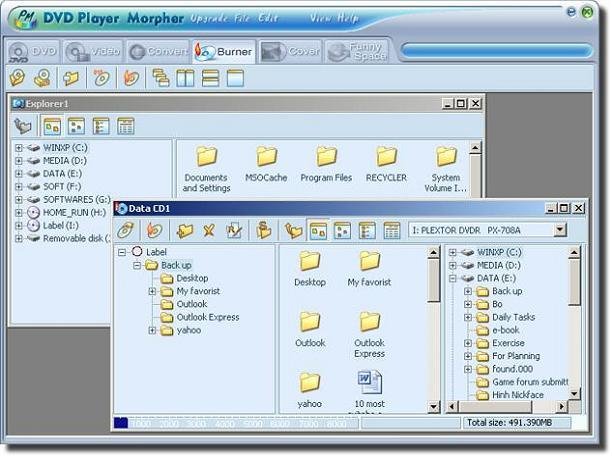The height and width of the screenshot is (459, 612).
Task: Click the burn disc icon in Data CD1 toolbar
Action: (154, 230)
